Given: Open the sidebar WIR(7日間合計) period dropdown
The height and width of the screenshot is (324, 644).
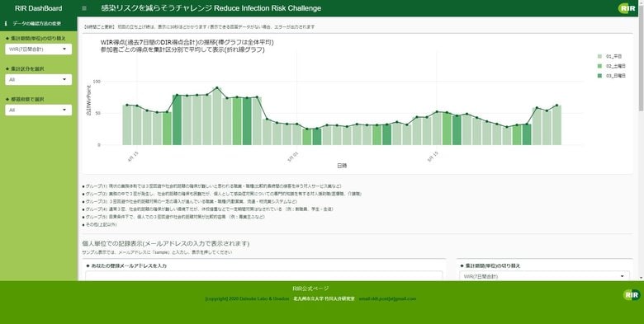Looking at the screenshot, I should (x=38, y=49).
